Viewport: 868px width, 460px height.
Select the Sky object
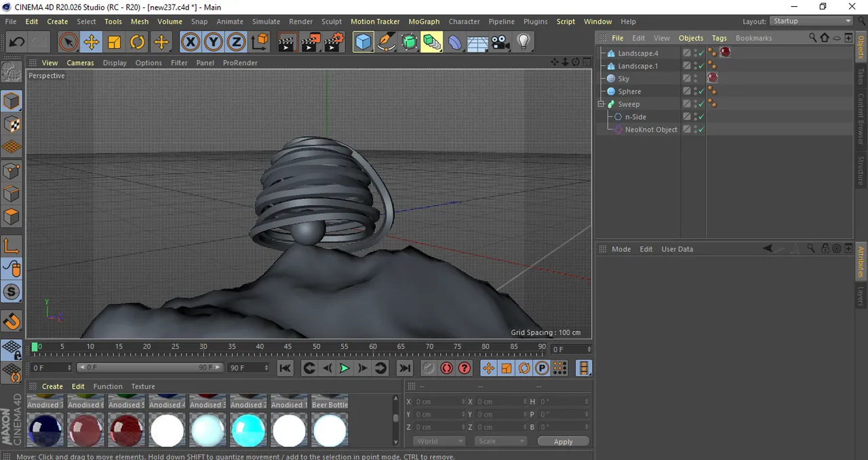pyautogui.click(x=623, y=79)
